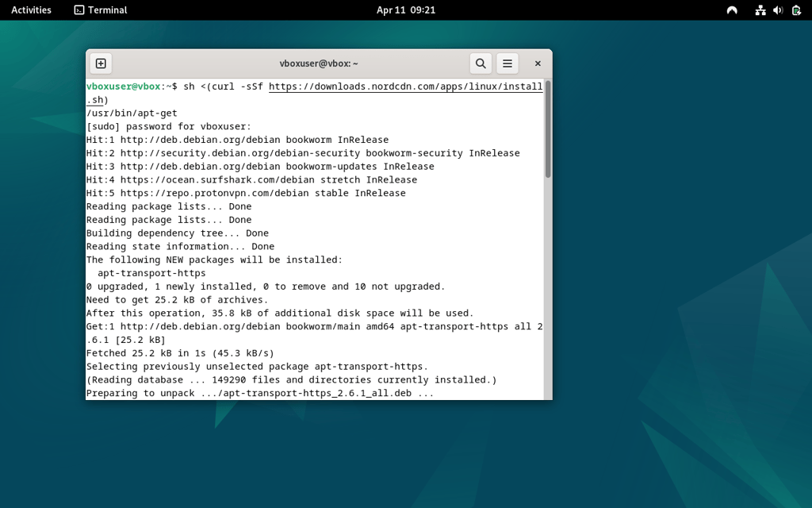Click the Hit:2 security.debian.org line
The image size is (812, 508).
[x=303, y=153]
